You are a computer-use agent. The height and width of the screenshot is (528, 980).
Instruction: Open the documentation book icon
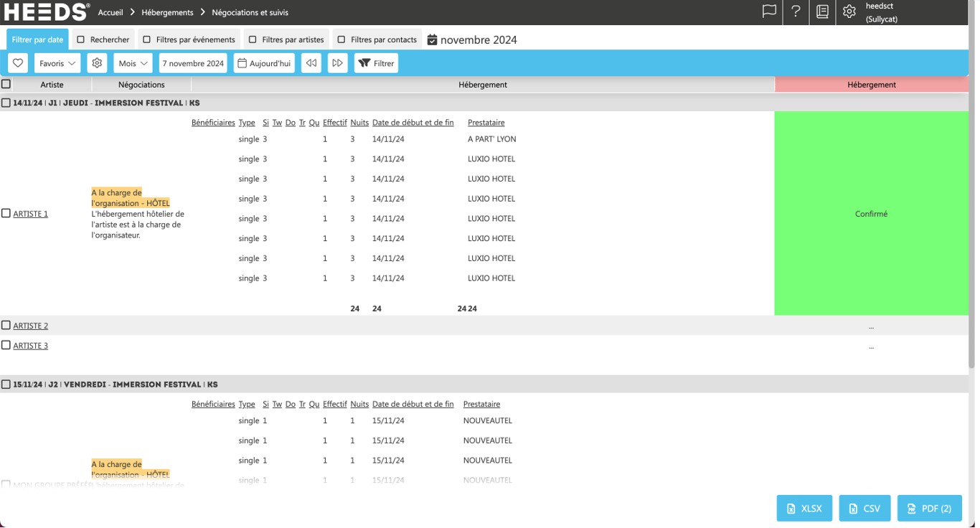(822, 11)
